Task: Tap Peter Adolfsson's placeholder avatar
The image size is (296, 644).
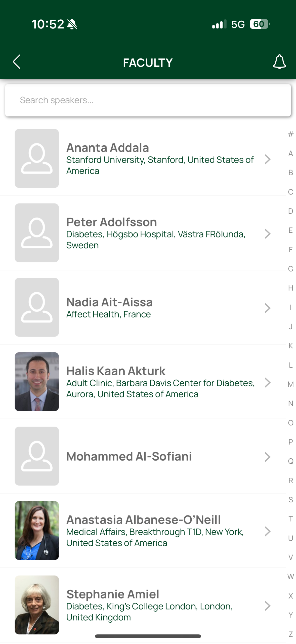Action: click(37, 233)
